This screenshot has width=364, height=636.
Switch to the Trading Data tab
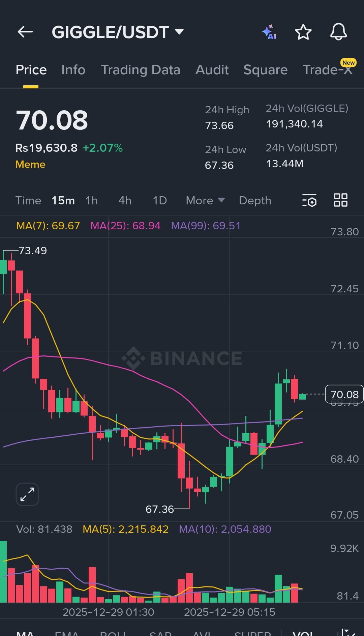pyautogui.click(x=141, y=70)
